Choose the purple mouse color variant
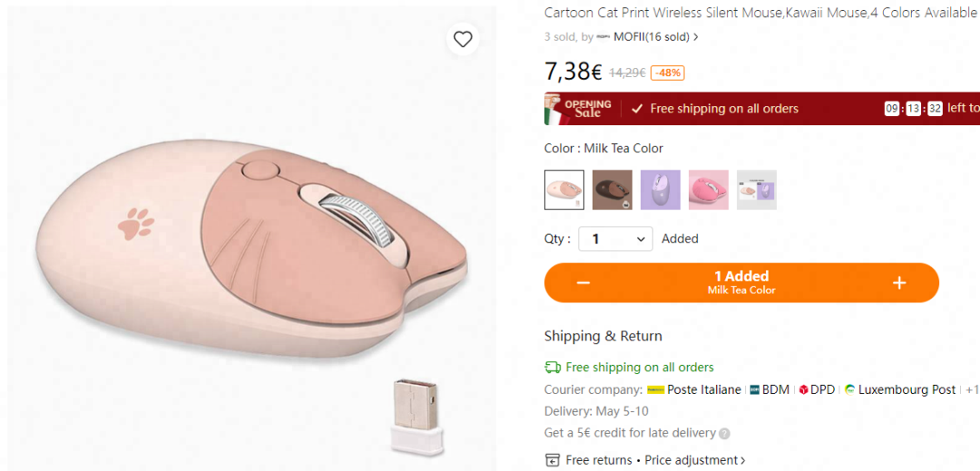This screenshot has height=471, width=980. [661, 190]
